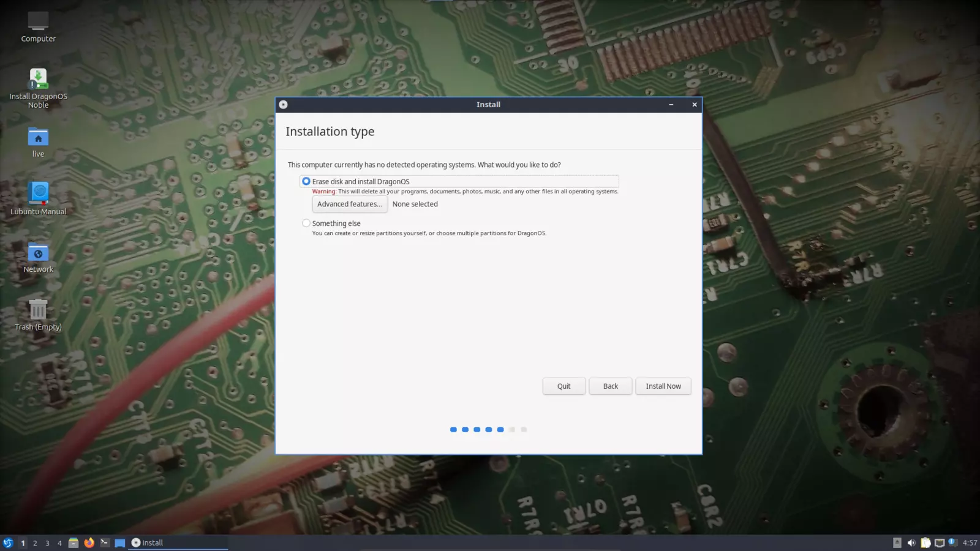This screenshot has height=551, width=980.
Task: Open the Computer desktop icon
Action: tap(38, 28)
